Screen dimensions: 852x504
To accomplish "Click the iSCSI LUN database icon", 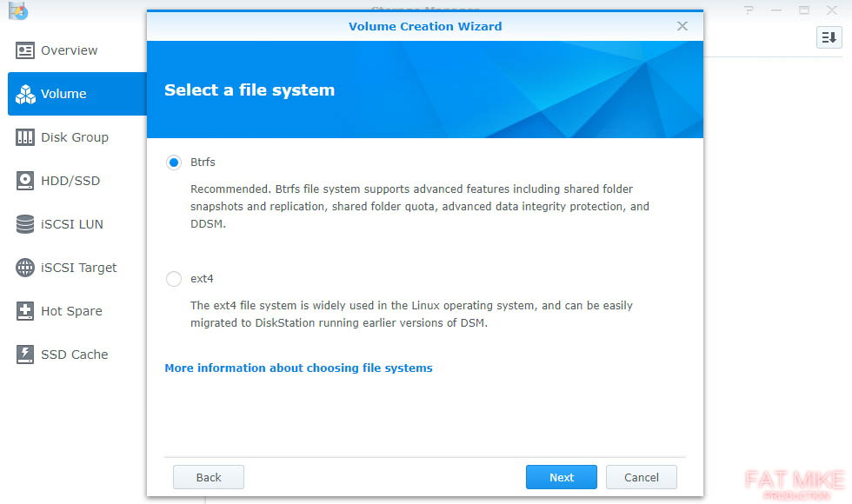I will [25, 224].
